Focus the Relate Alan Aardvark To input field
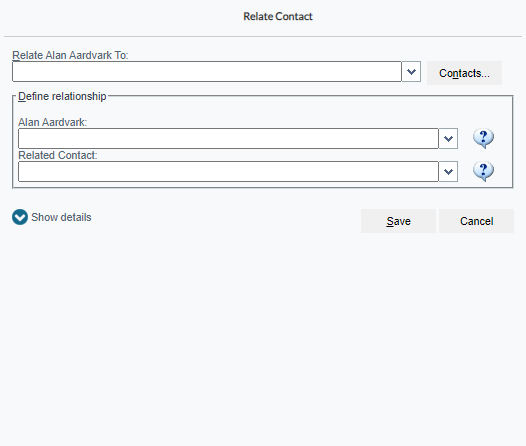The image size is (526, 446). (207, 71)
